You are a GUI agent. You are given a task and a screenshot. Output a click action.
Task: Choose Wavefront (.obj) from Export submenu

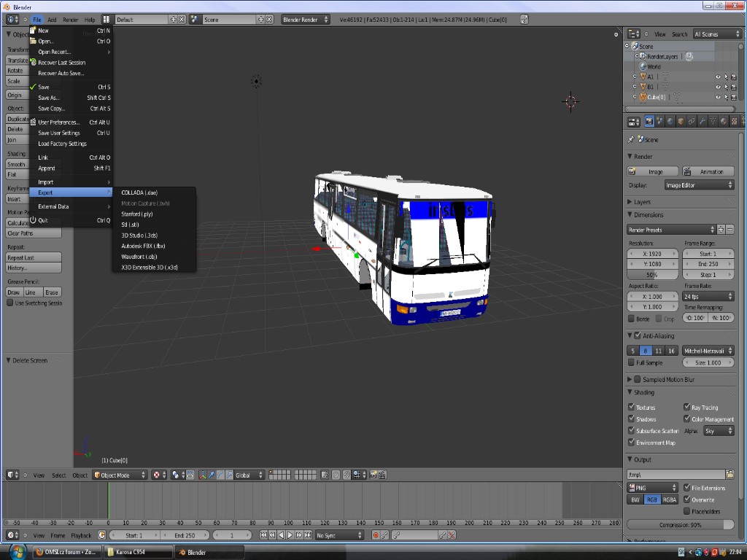(139, 257)
